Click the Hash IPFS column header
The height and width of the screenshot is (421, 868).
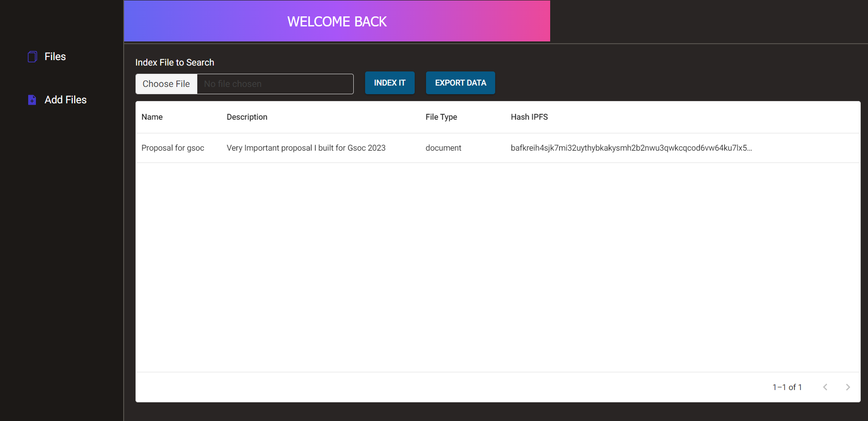[529, 117]
